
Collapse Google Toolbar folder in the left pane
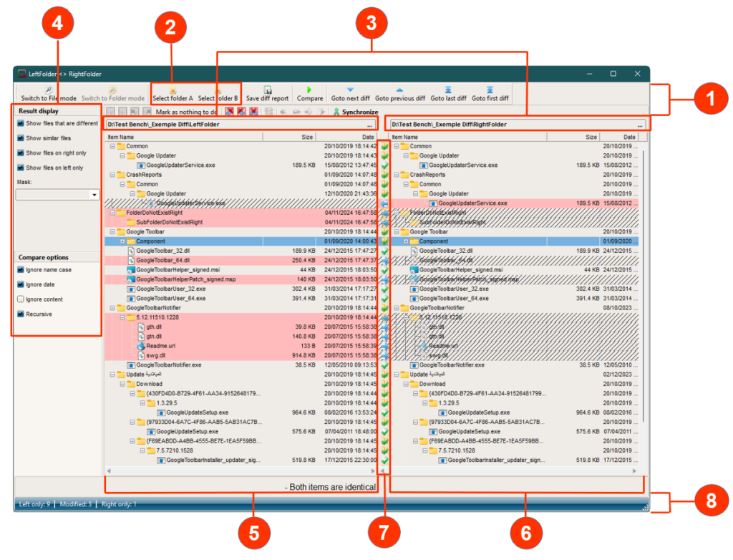(x=112, y=232)
